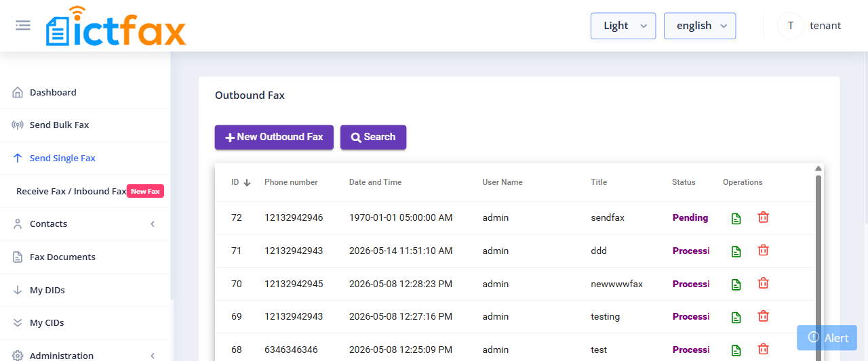The height and width of the screenshot is (361, 868).
Task: Click the Fax Documents file icon
Action: [18, 257]
